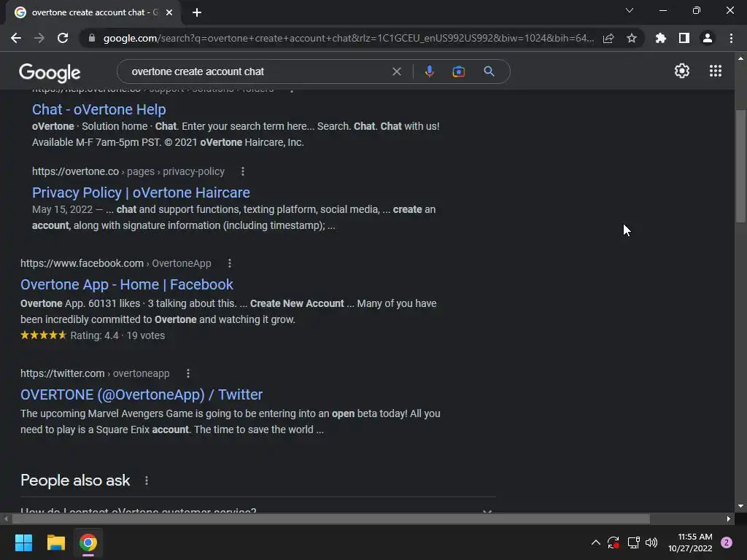
Task: Click the Google logo
Action: pyautogui.click(x=50, y=72)
